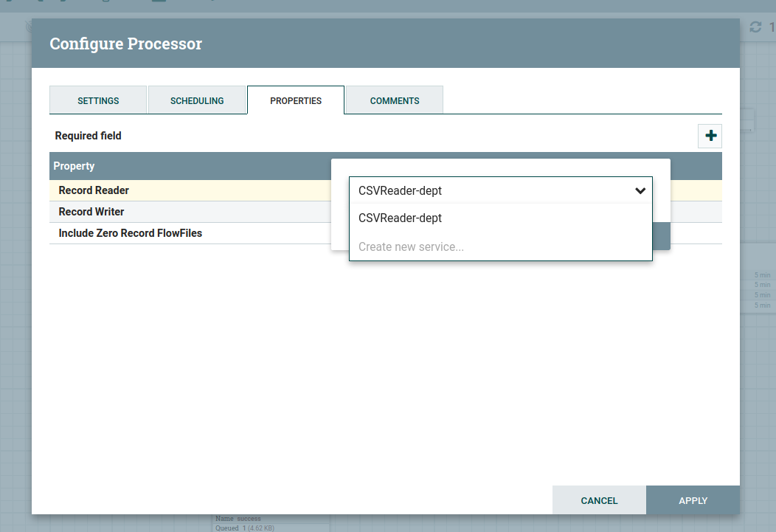
Task: Cancel the processor configuration
Action: 599,500
